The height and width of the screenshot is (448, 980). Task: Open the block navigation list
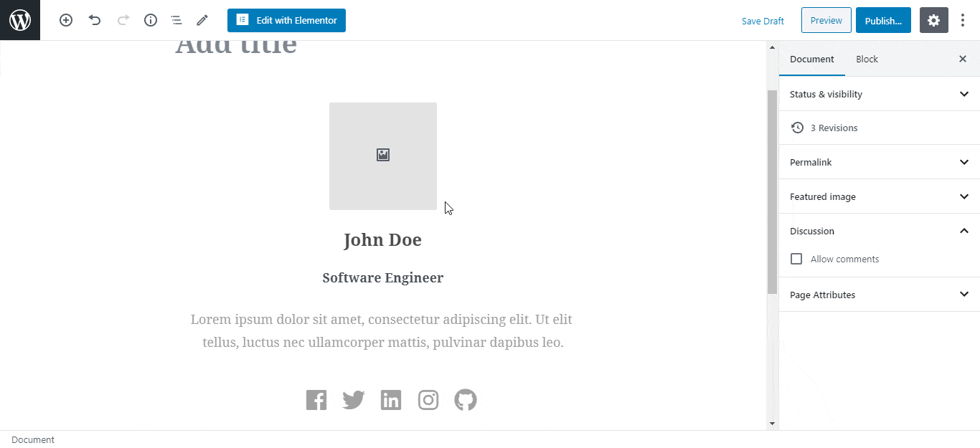pyautogui.click(x=176, y=20)
